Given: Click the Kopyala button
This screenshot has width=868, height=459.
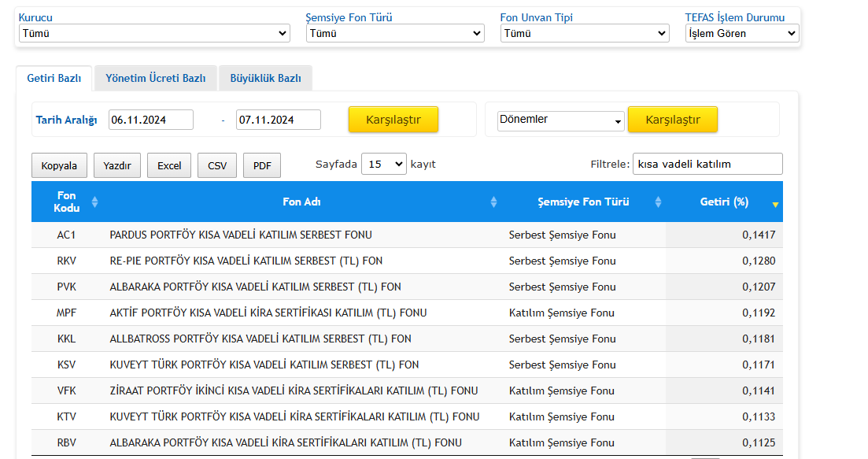Looking at the screenshot, I should tap(59, 165).
